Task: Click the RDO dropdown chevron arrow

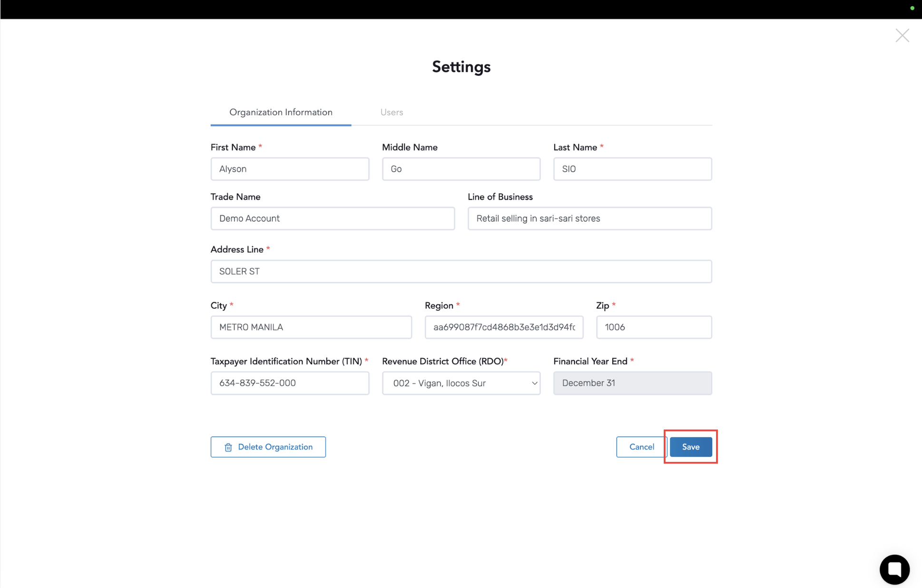Action: pos(534,383)
